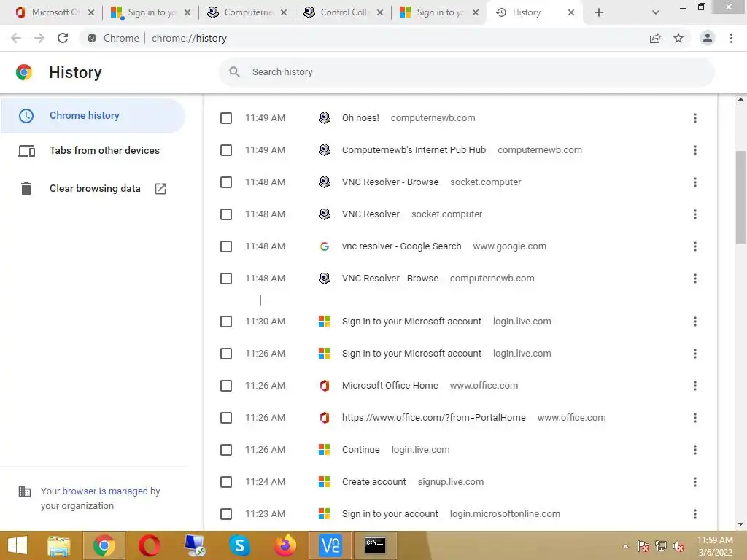Open actions menu for VNC Resolver socket.computer
Image resolution: width=747 pixels, height=560 pixels.
coord(695,214)
